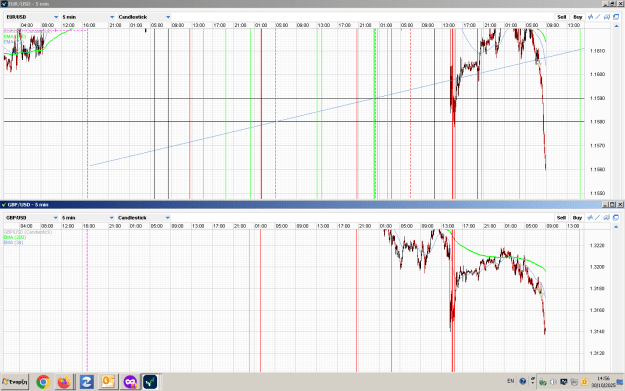This screenshot has width=625, height=391.
Task: Select EMA (200) indicator label in EUR/USD chart
Action: coord(15,36)
